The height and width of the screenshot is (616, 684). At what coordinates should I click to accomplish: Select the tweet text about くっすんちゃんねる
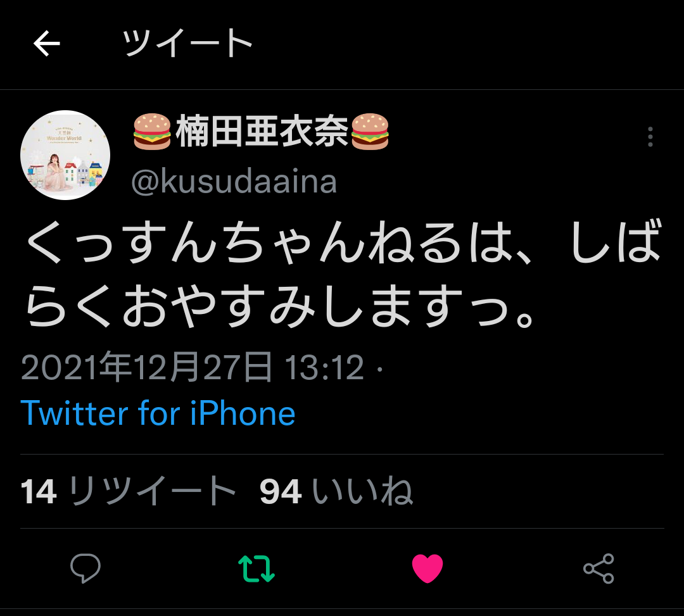coord(343,273)
